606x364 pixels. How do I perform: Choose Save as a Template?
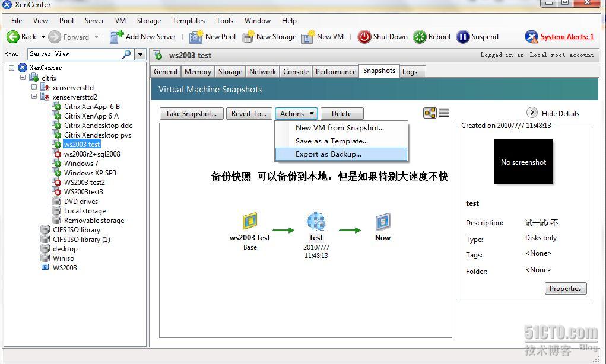pyautogui.click(x=341, y=141)
